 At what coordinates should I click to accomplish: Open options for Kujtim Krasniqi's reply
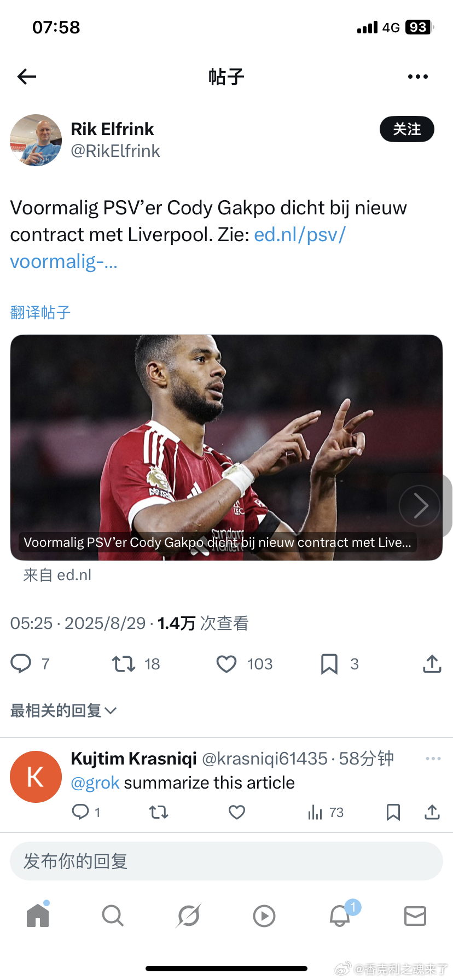pyautogui.click(x=433, y=759)
